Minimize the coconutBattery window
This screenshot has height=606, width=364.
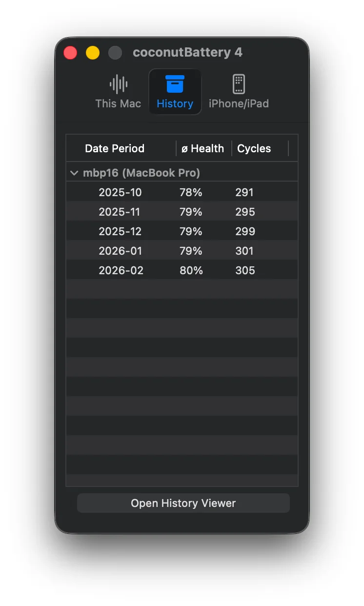click(x=93, y=53)
